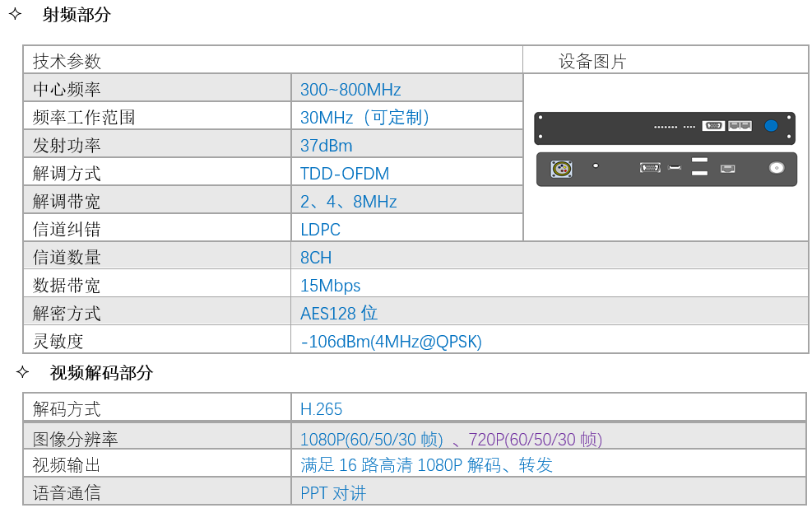Click the white round antenna port on rear panel

click(x=777, y=168)
